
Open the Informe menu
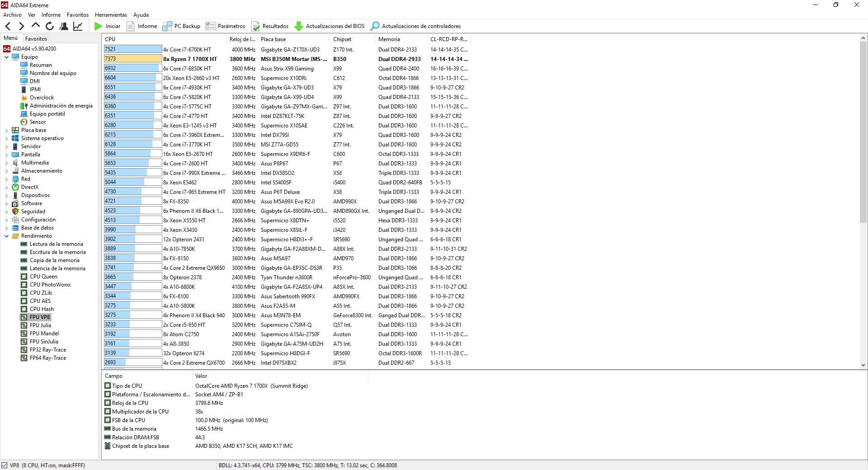[x=51, y=15]
